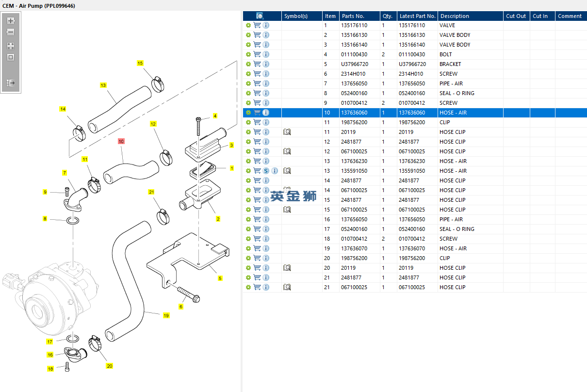Click the Latest Part No. column header
Viewport: 587px width, 392px height.
coord(417,16)
